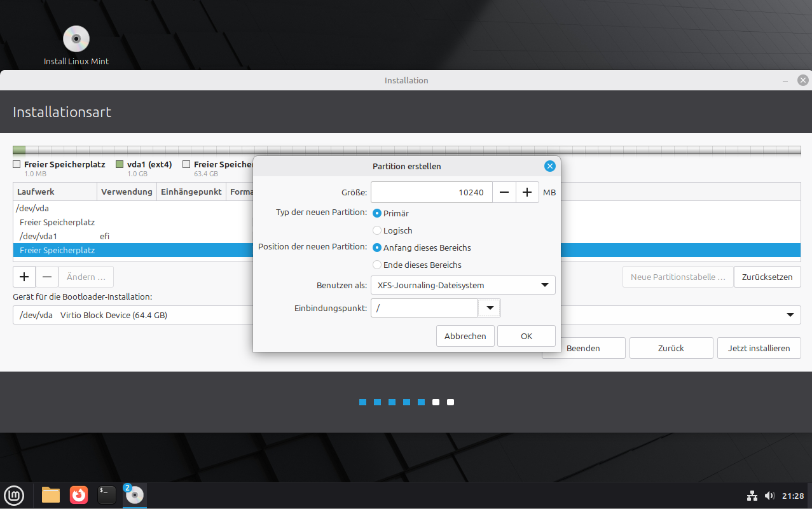Click the network status tray icon
Image resolution: width=812 pixels, height=509 pixels.
[752, 496]
